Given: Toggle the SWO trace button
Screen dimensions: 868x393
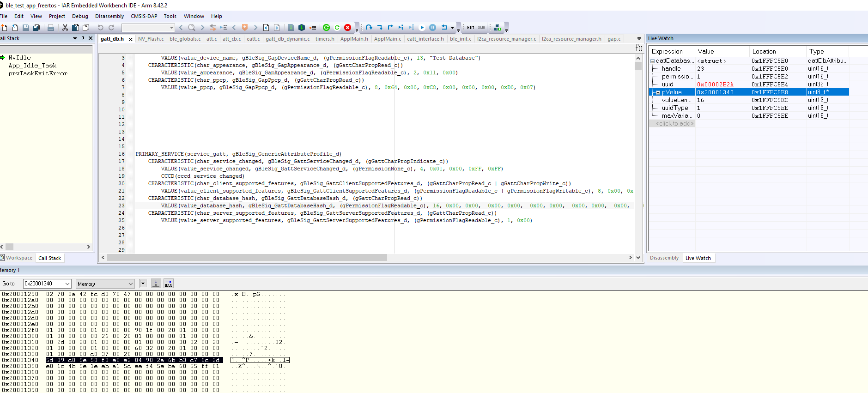Looking at the screenshot, I should (481, 28).
